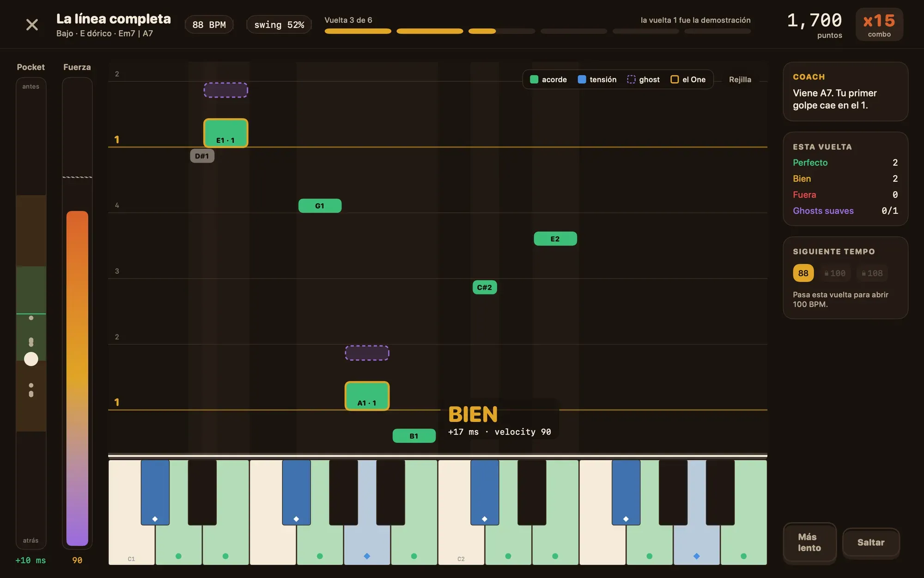Open the swing 52% setting

(279, 25)
